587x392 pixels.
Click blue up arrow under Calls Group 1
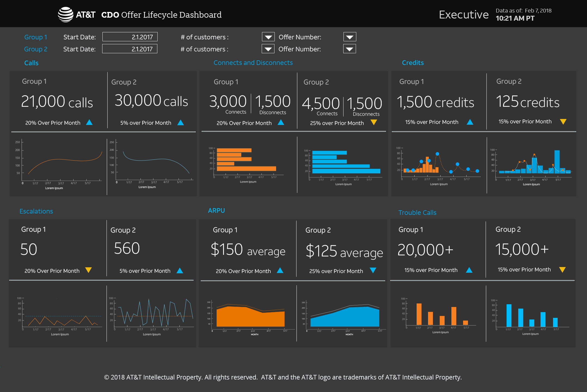pyautogui.click(x=89, y=123)
